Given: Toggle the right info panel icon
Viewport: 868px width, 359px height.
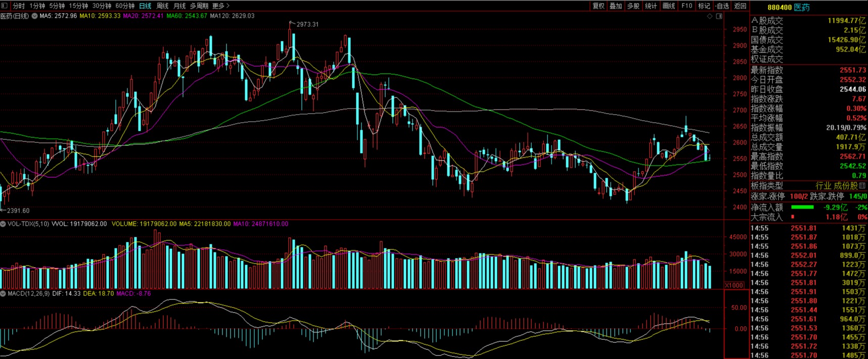Looking at the screenshot, I should click(x=719, y=16).
